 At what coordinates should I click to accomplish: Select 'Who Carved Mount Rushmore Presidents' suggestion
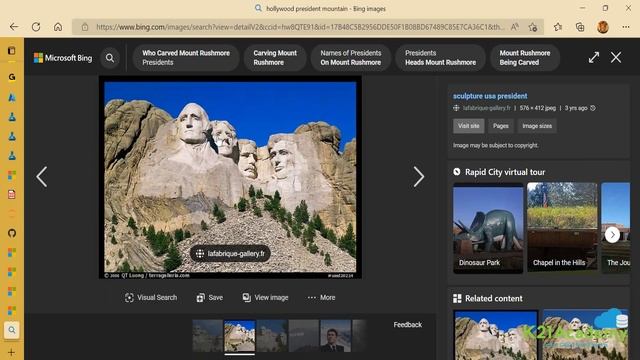[186, 58]
